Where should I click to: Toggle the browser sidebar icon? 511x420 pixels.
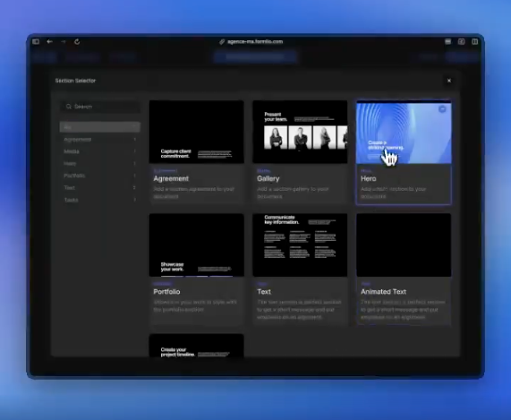pyautogui.click(x=36, y=41)
